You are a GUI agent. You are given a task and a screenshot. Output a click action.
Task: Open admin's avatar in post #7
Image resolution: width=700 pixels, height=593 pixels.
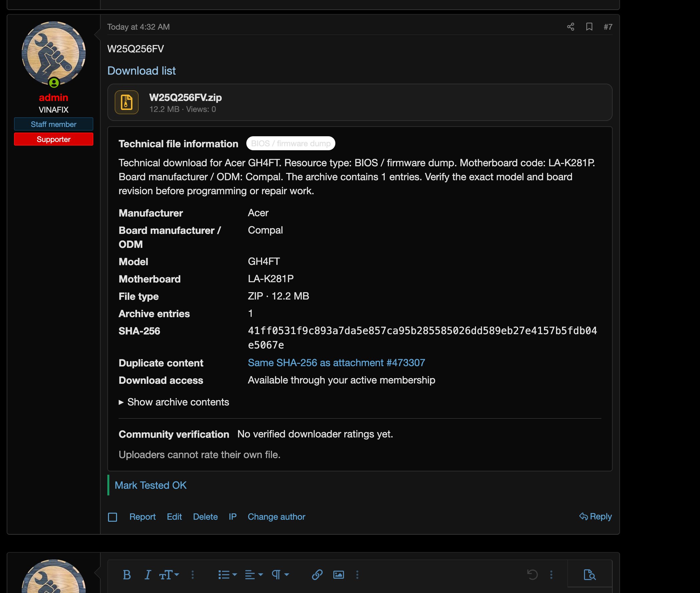click(53, 53)
